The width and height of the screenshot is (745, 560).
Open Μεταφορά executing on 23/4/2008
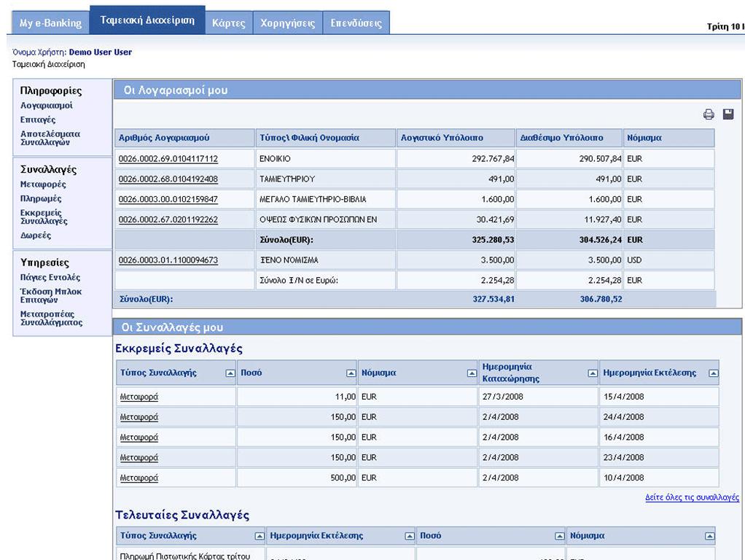[x=139, y=458]
